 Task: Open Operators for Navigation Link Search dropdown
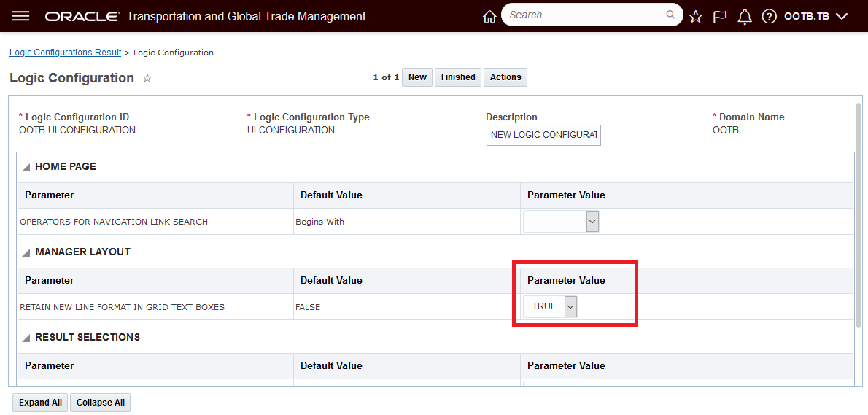click(592, 222)
